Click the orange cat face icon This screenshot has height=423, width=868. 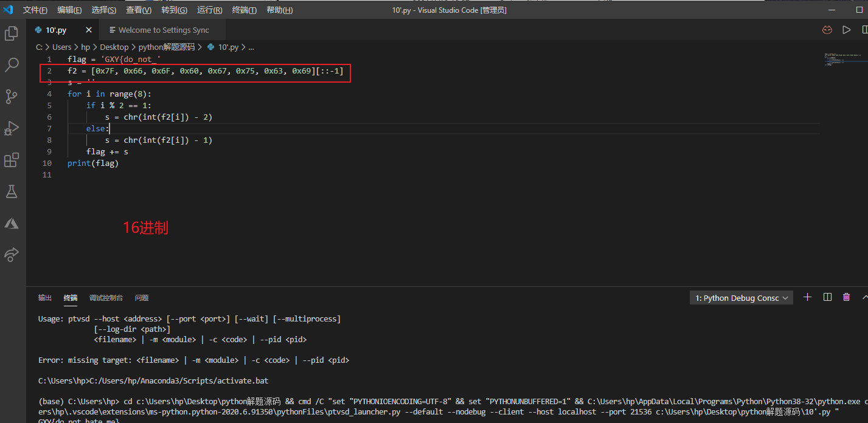[x=827, y=30]
